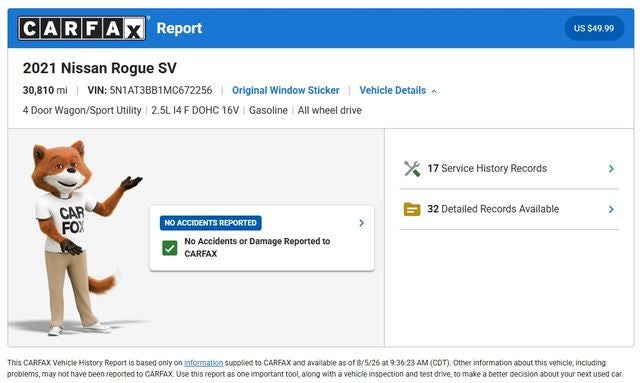Click the CARFAX logo in the header
Image resolution: width=640 pixels, height=383 pixels.
pos(82,28)
